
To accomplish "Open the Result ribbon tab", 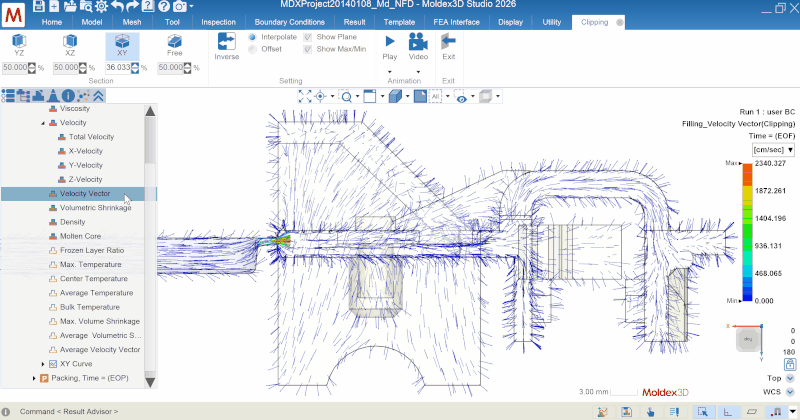I will click(354, 21).
